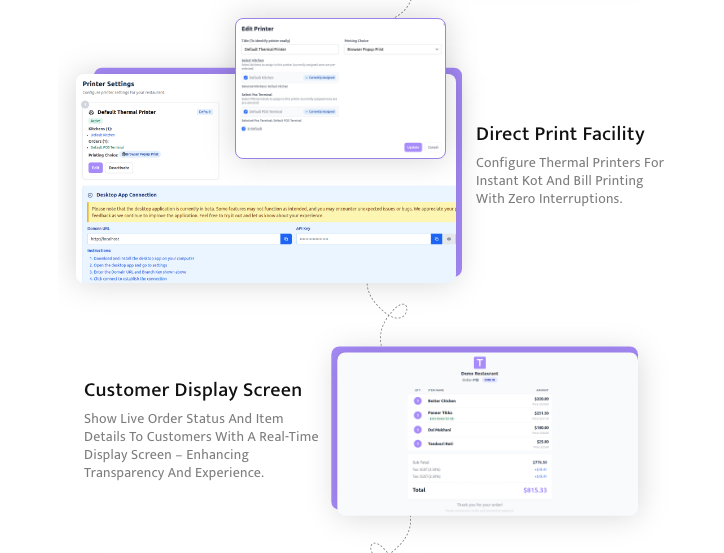Copy the API Key with the blue button
This screenshot has width=724, height=553.
(436, 239)
